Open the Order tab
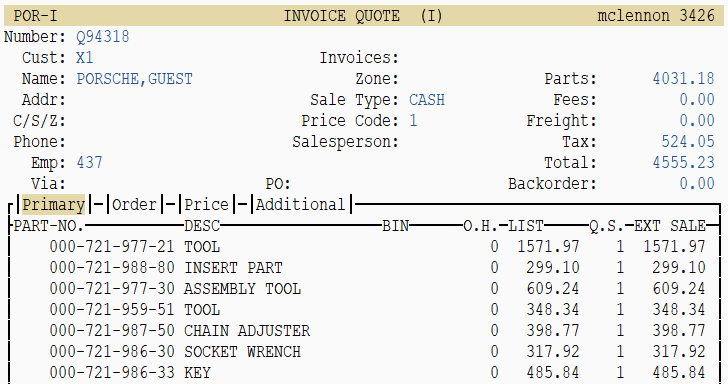Screen dimensions: 728x384 point(135,205)
